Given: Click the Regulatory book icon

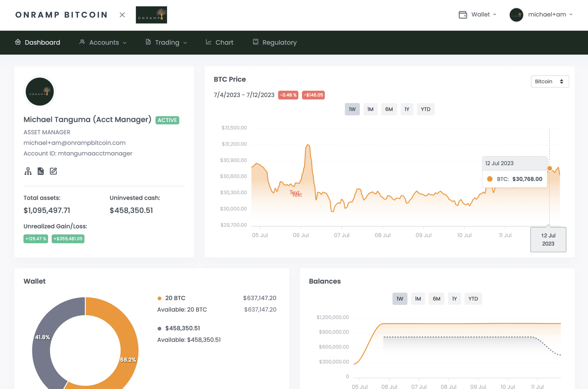Looking at the screenshot, I should pyautogui.click(x=256, y=42).
